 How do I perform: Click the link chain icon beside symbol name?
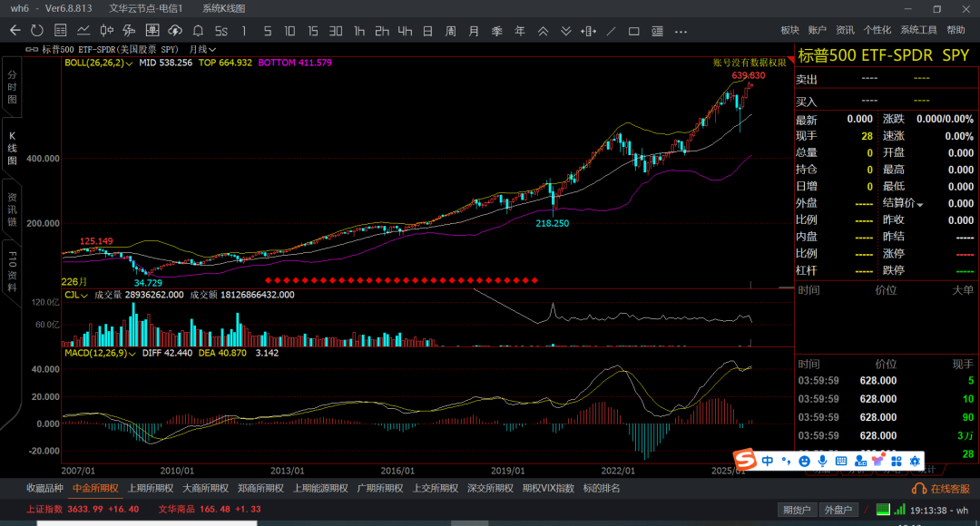pyautogui.click(x=31, y=49)
